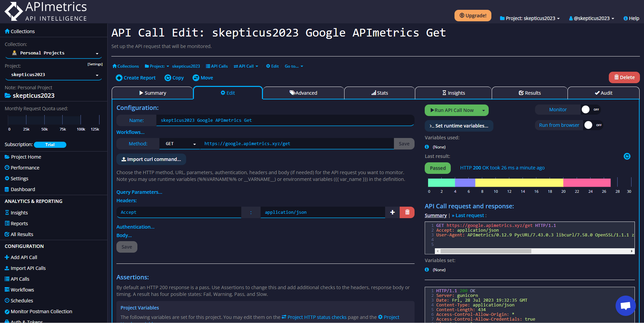This screenshot has height=323, width=644.
Task: Open the Insights tab
Action: click(453, 93)
